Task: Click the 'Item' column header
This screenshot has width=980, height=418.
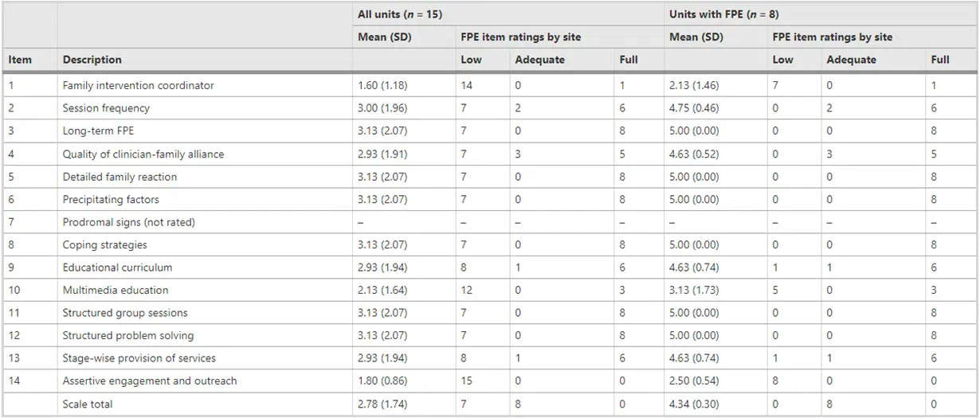Action: [20, 60]
